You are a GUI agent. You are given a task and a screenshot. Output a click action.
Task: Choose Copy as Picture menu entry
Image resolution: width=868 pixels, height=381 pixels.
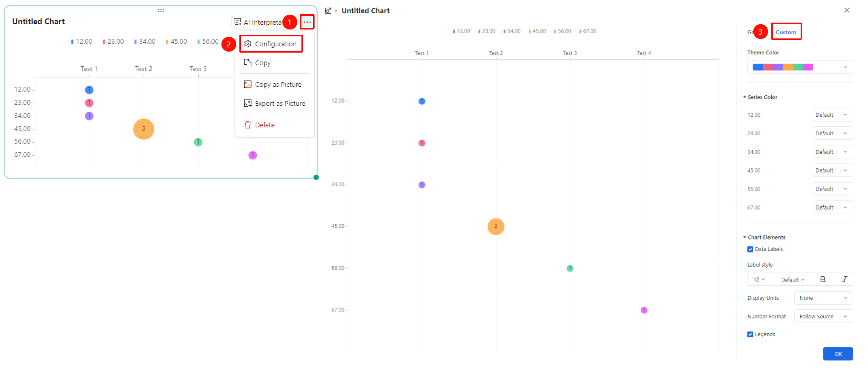[272, 84]
